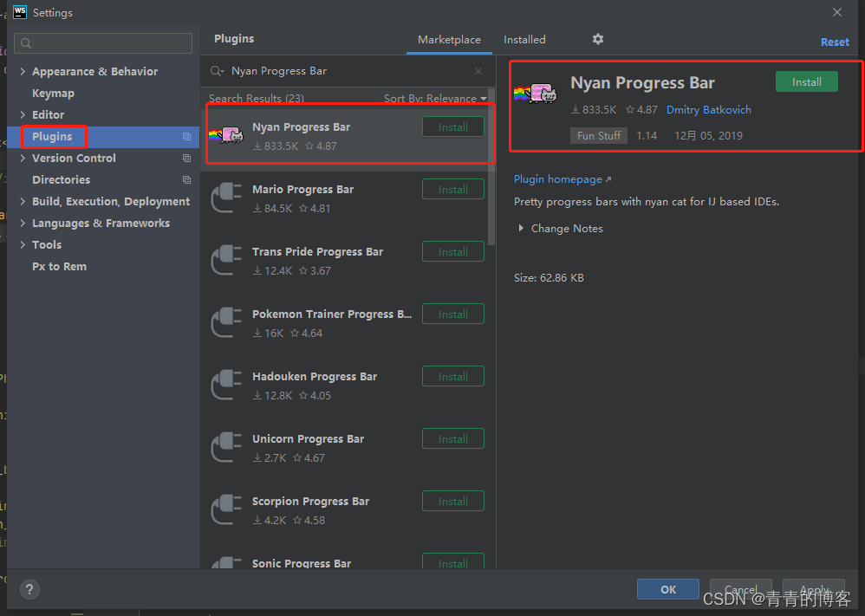Click the Scorpion Progress Bar plug icon
This screenshot has height=616, width=865.
226,509
